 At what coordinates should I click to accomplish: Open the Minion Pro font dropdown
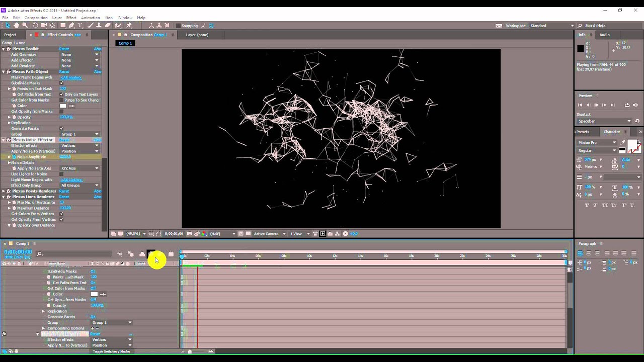(x=597, y=143)
